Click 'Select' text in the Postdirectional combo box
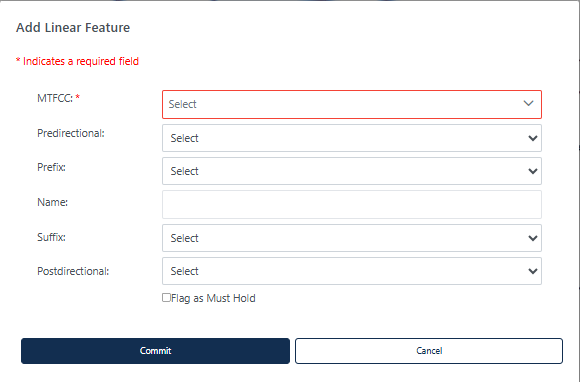 (184, 271)
